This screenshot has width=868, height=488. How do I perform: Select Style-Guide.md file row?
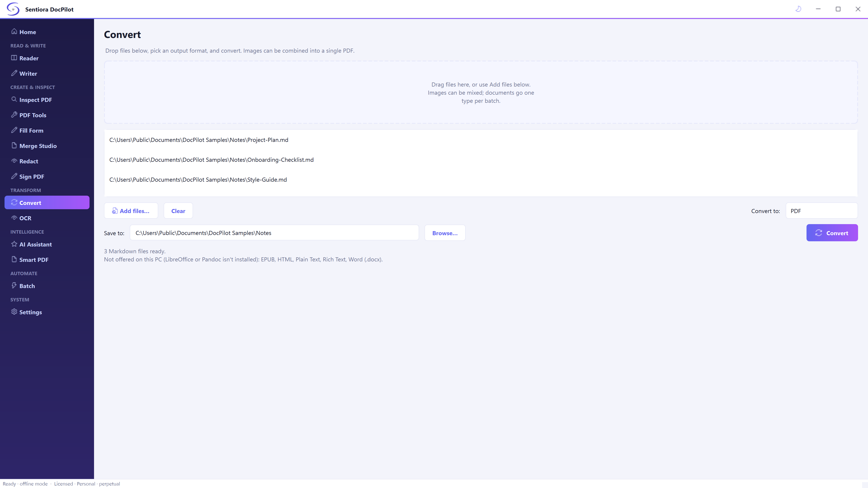481,180
